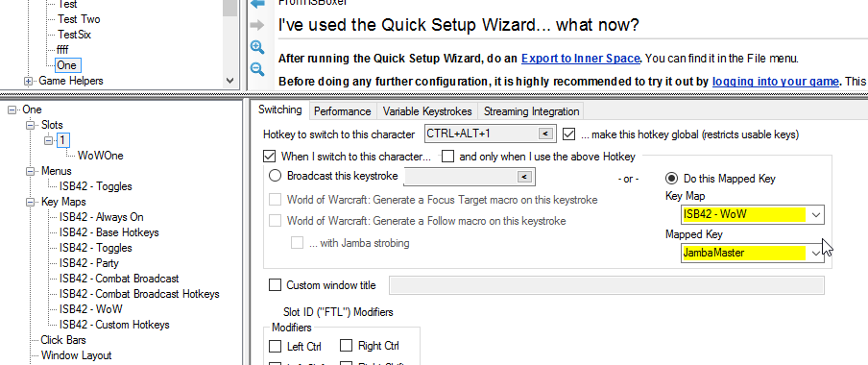
Task: Select Broadcast this keystroke radio button
Action: click(x=276, y=176)
